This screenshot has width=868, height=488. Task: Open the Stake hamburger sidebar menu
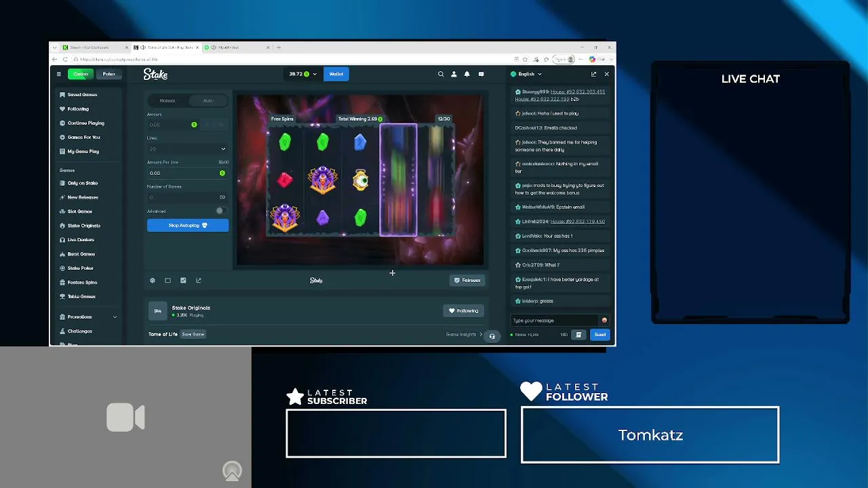tap(59, 74)
